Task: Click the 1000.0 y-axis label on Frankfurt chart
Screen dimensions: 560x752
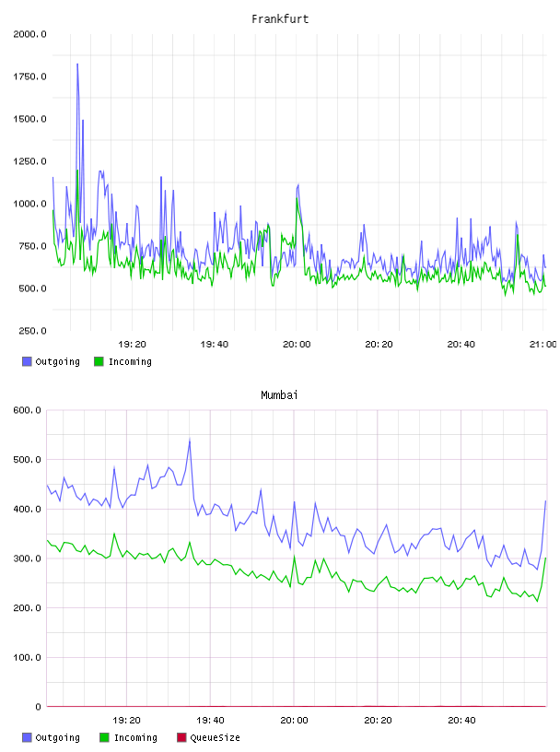Action: (x=29, y=204)
